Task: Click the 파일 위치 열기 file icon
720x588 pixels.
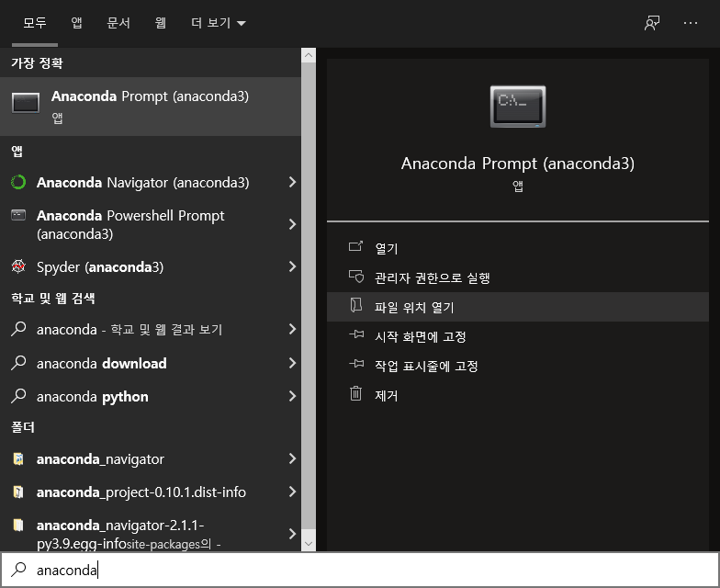Action: [356, 305]
